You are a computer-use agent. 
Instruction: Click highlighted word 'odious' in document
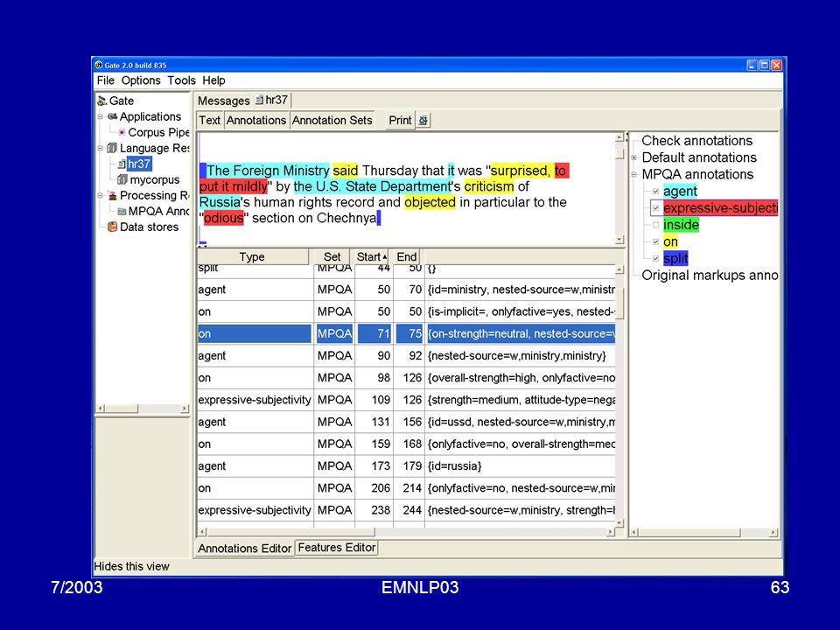[x=223, y=218]
